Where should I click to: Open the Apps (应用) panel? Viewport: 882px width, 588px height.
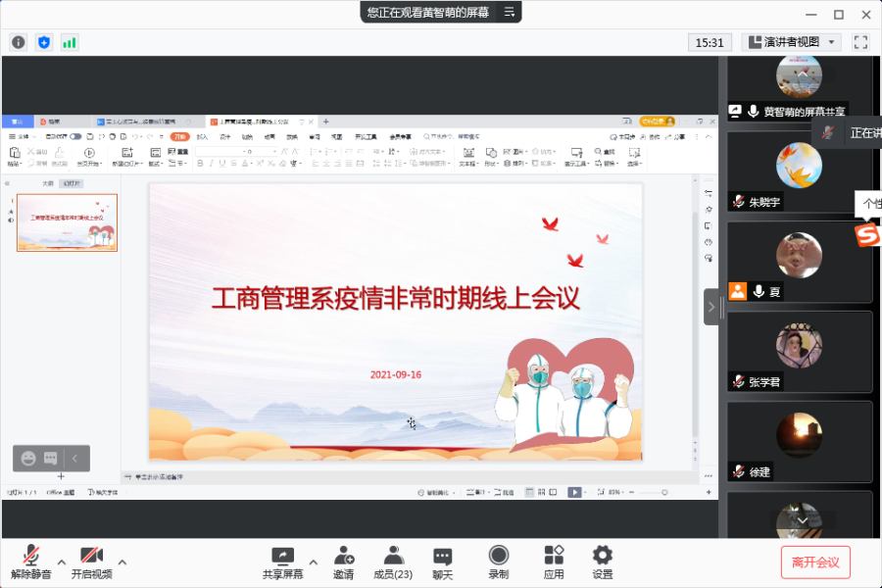554,563
